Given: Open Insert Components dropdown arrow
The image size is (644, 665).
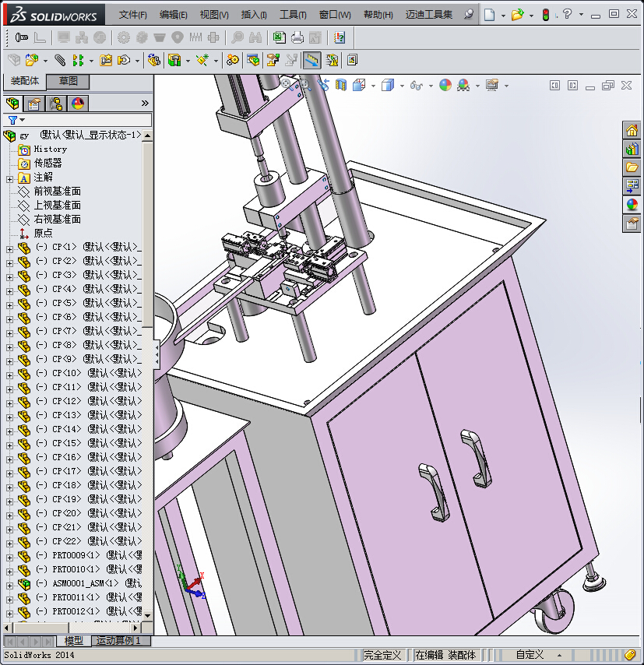Looking at the screenshot, I should pos(45,61).
